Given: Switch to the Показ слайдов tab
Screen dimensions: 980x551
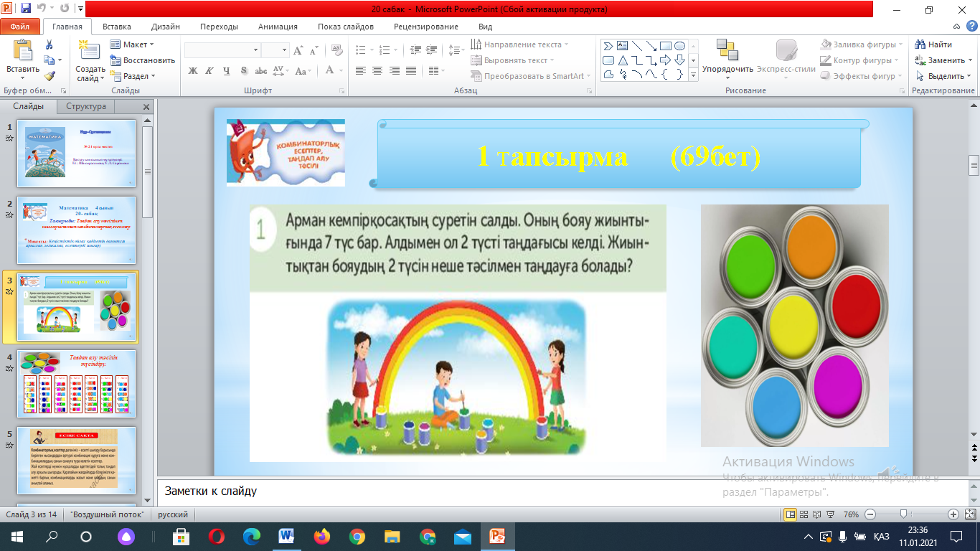Looking at the screenshot, I should point(345,27).
